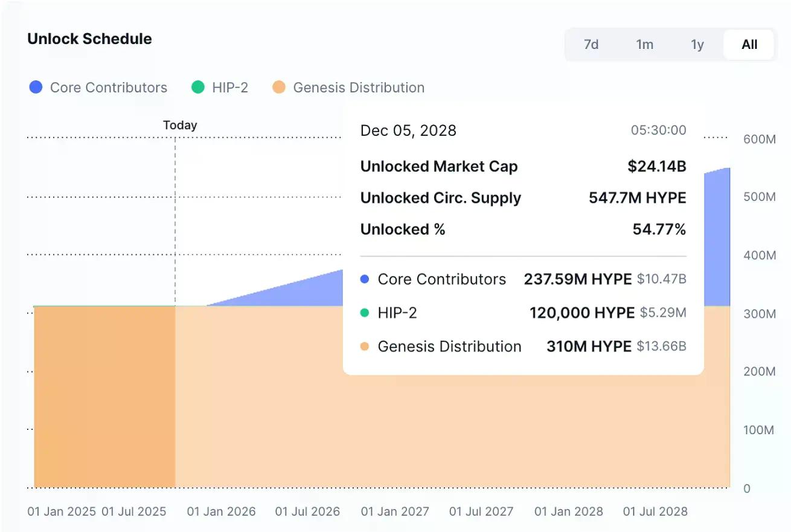791x532 pixels.
Task: Switch to the 7d time range
Action: coord(591,45)
